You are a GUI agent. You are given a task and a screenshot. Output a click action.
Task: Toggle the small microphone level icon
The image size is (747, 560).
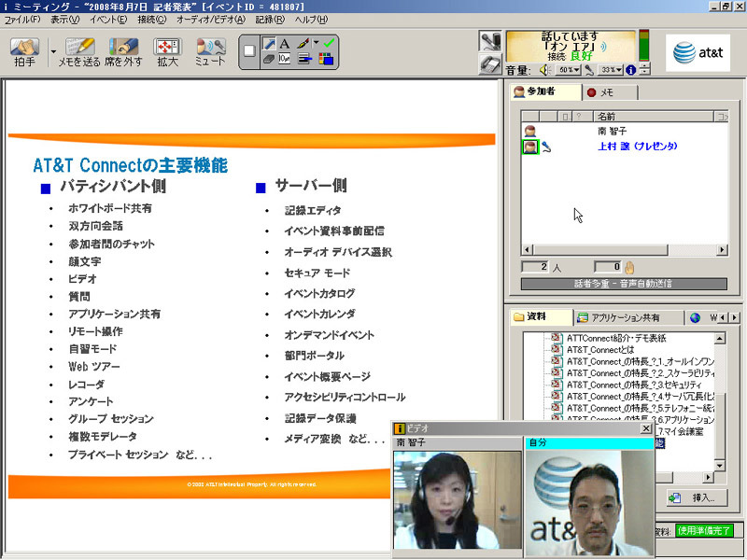[x=589, y=70]
